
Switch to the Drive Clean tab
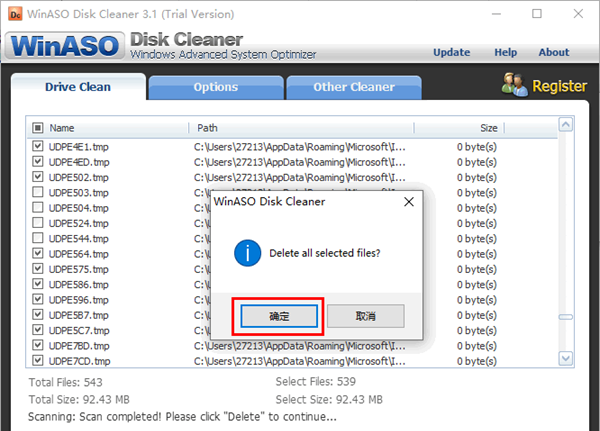(x=78, y=87)
